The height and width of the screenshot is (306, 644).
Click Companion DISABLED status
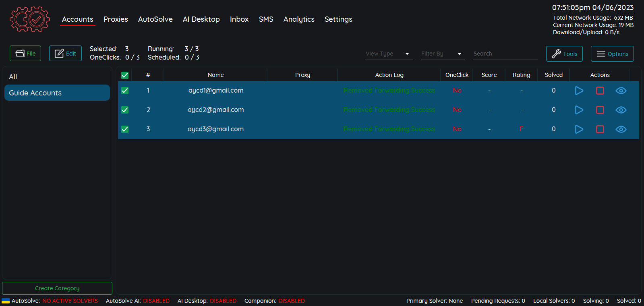[292, 301]
